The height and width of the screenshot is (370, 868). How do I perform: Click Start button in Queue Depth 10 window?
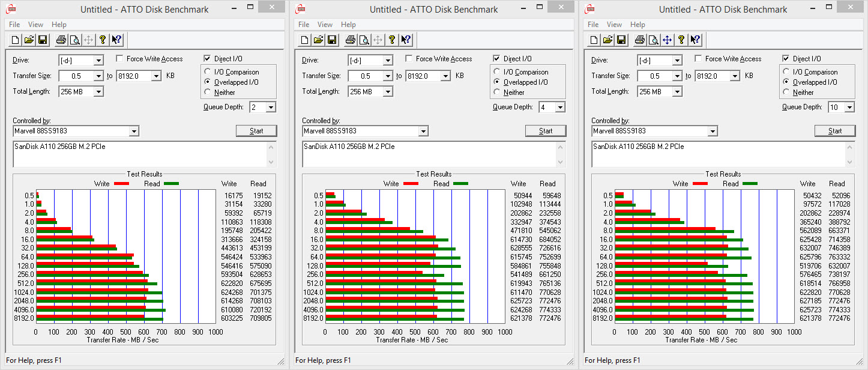(835, 131)
